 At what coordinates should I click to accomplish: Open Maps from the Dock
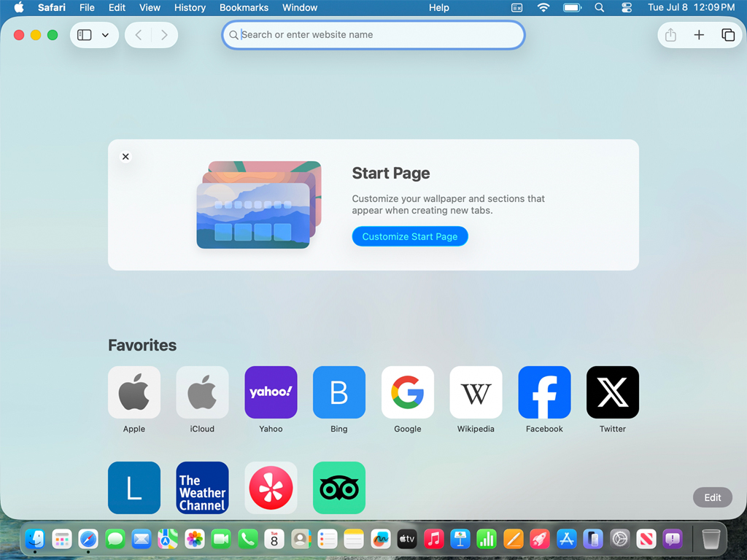click(168, 539)
